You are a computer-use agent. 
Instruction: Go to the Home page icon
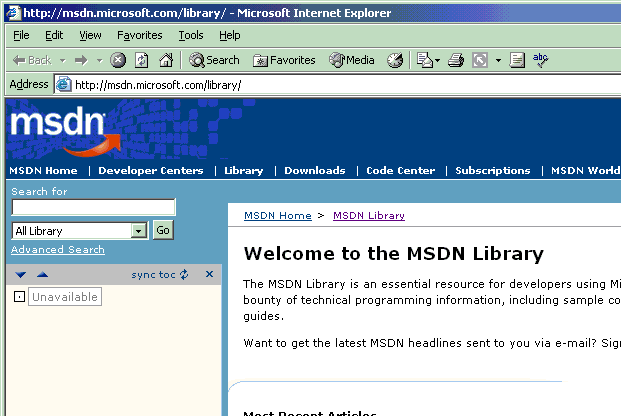[166, 60]
